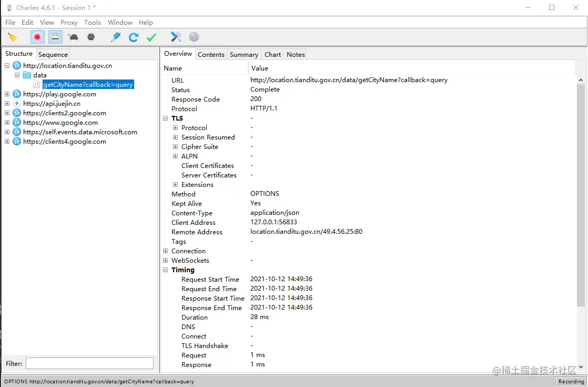Collapse the location.tianditu.gov.cn host node
588x387 pixels.
coord(7,66)
